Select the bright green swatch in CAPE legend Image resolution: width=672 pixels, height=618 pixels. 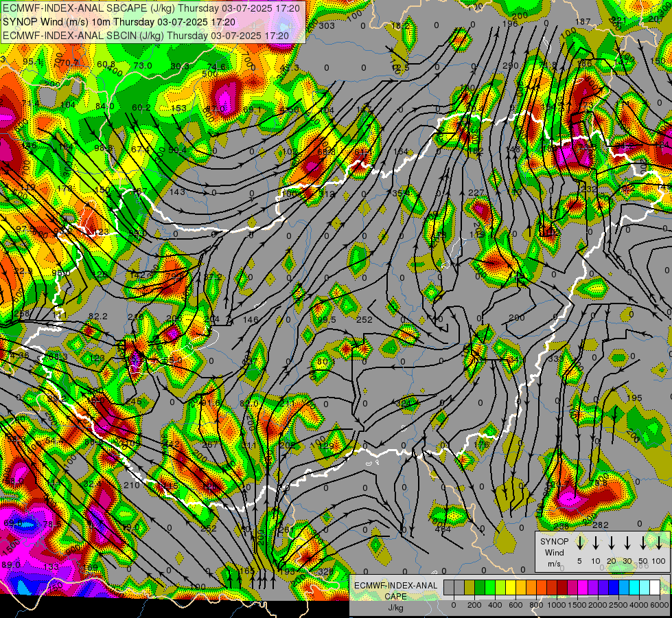[x=490, y=588]
